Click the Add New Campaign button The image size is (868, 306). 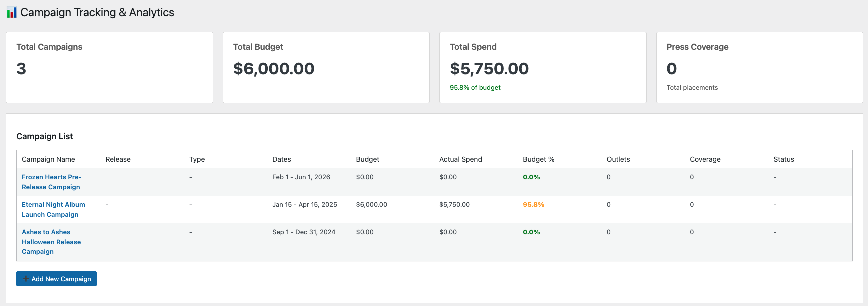(56, 279)
